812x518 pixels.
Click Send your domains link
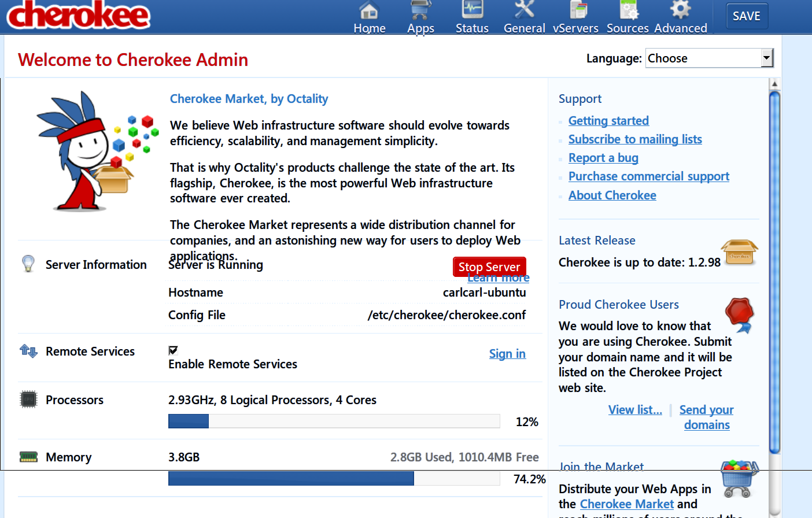tap(707, 417)
